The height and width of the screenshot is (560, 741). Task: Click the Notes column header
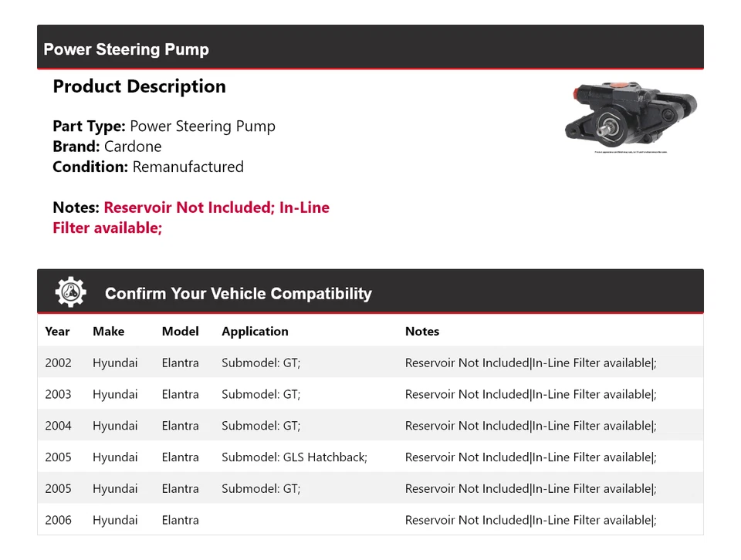[x=421, y=332]
